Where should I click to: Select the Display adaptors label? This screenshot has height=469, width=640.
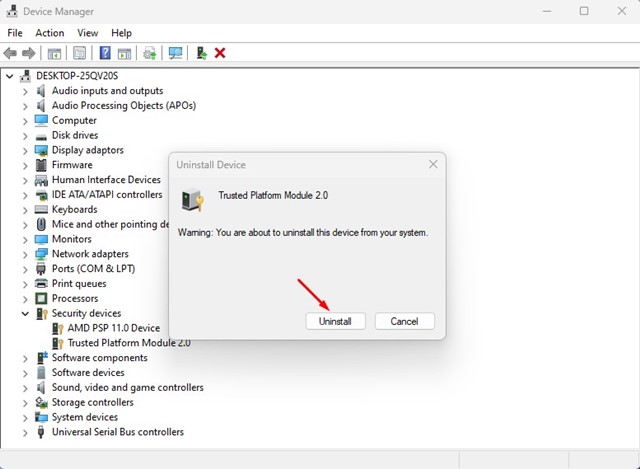click(x=88, y=150)
